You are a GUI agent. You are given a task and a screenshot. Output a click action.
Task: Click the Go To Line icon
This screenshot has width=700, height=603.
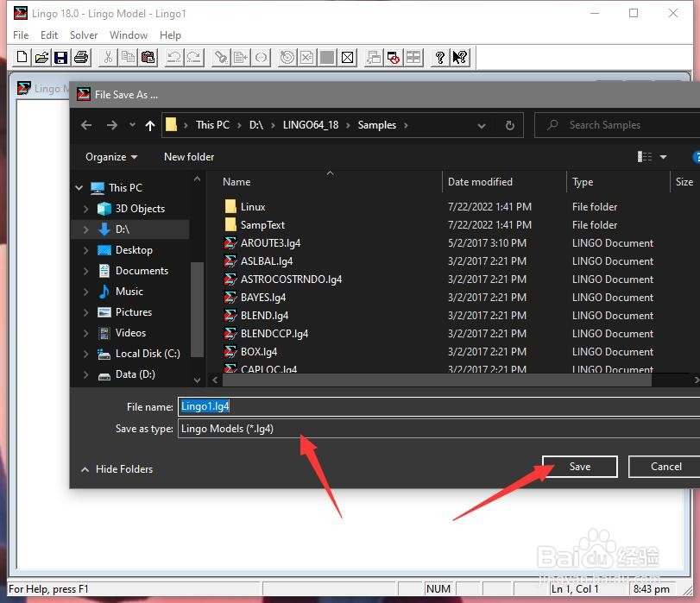(241, 57)
